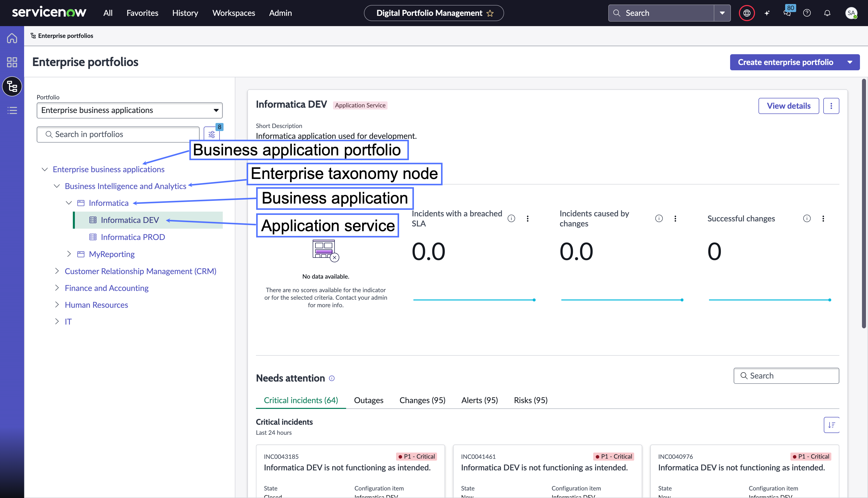Open the portfolio filter settings icon
This screenshot has width=868, height=498.
click(212, 134)
